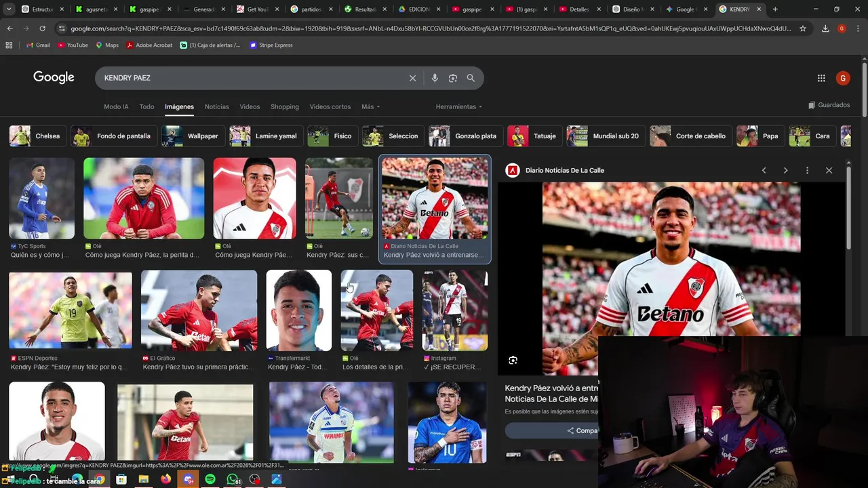Show next image in preview panel

pos(785,170)
